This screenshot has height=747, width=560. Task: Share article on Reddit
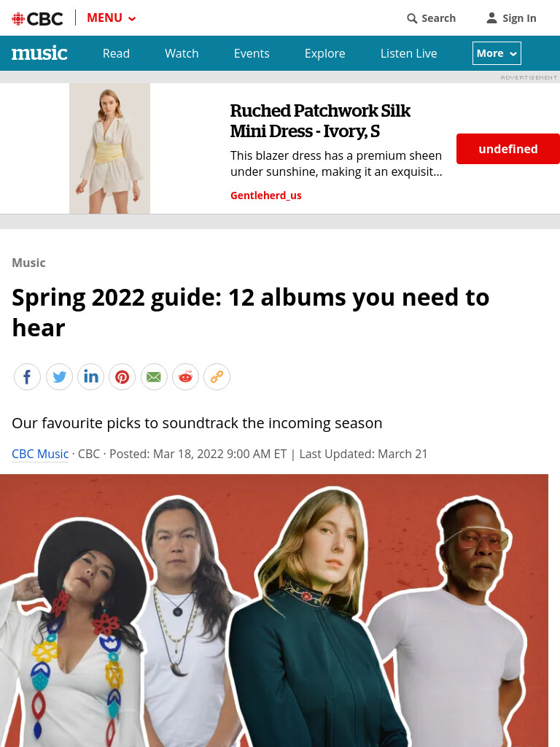[x=185, y=377]
